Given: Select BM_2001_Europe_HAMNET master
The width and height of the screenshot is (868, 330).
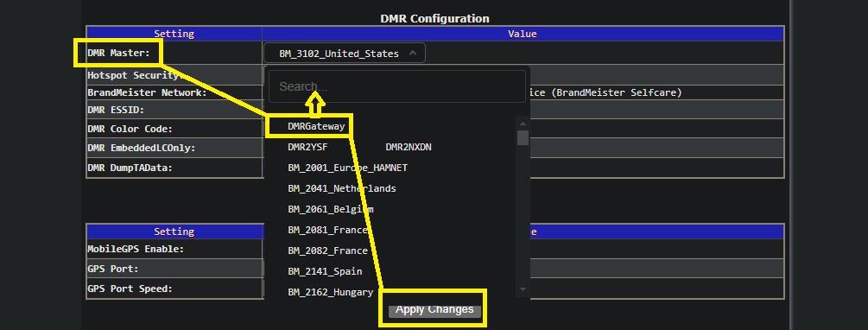Looking at the screenshot, I should click(348, 168).
